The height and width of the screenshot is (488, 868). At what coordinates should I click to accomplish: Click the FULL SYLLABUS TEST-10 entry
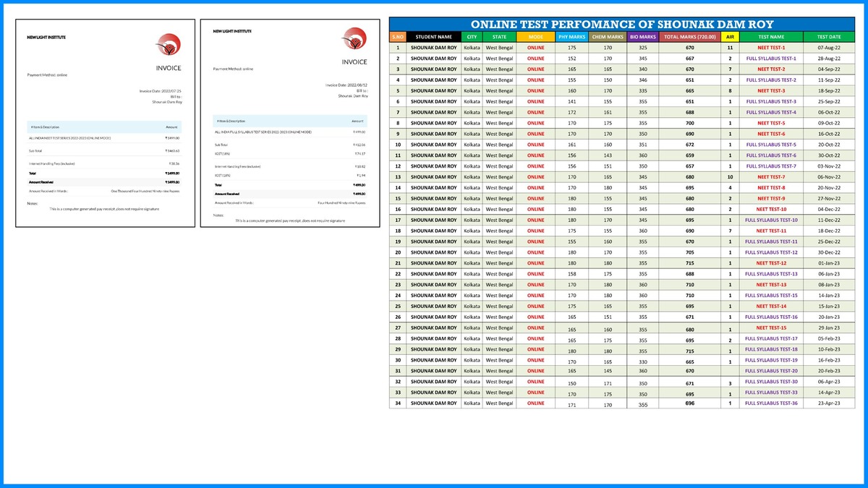(771, 220)
